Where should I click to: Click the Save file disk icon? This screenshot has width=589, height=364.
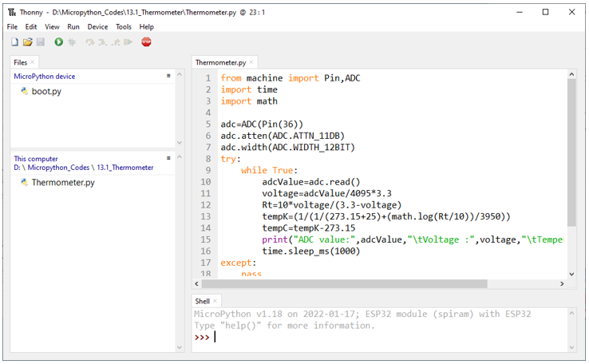41,42
